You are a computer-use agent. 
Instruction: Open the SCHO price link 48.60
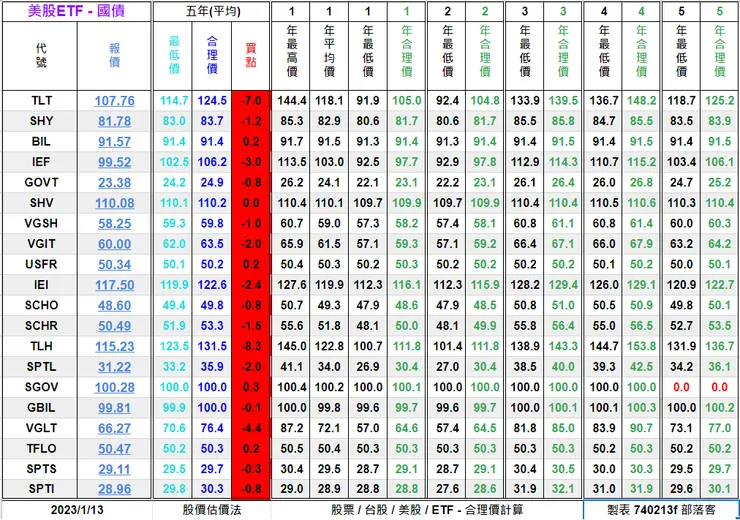(x=114, y=305)
